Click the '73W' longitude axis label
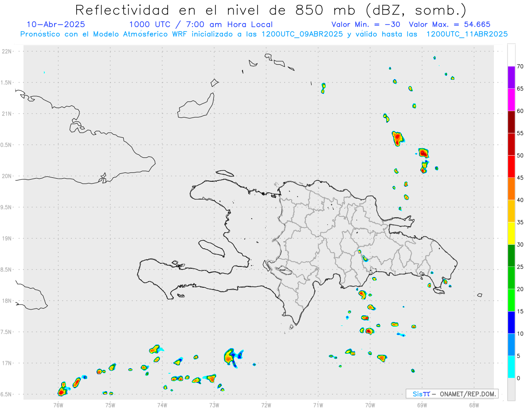This screenshot has height=411, width=532. click(x=214, y=404)
